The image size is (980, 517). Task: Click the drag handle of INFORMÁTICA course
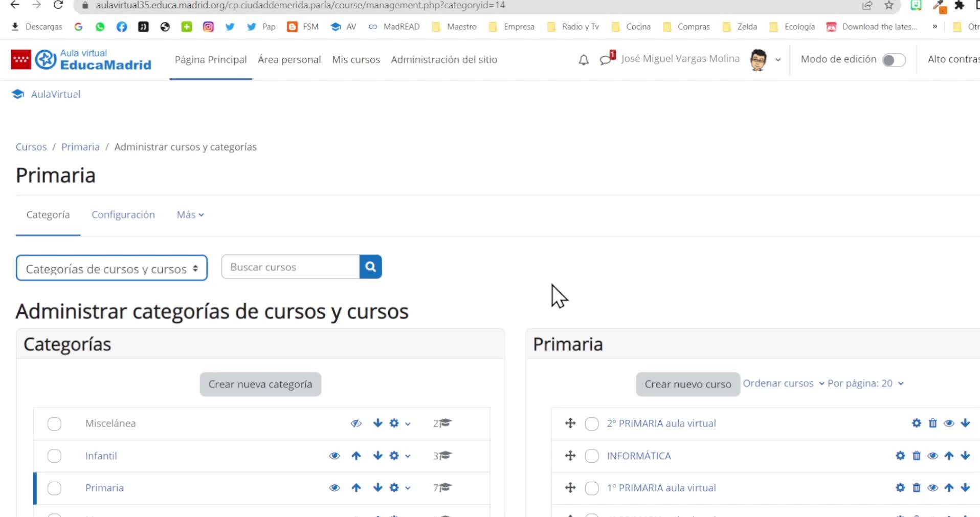(570, 456)
